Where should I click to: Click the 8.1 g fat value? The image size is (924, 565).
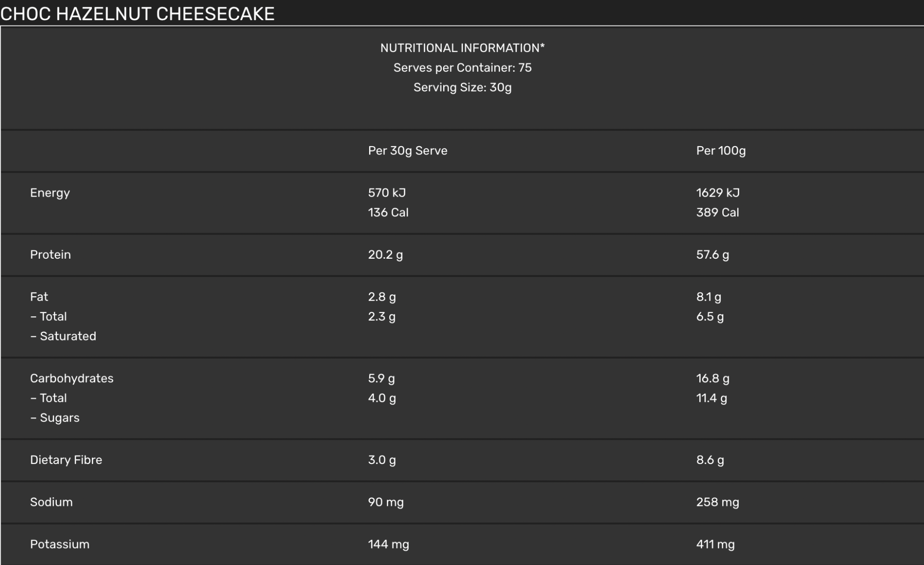click(x=709, y=297)
